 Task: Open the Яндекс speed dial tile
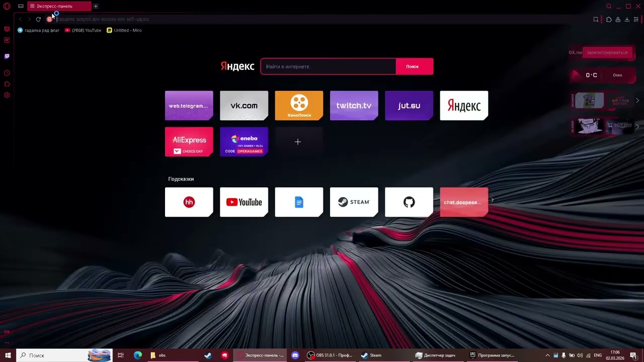click(x=464, y=106)
